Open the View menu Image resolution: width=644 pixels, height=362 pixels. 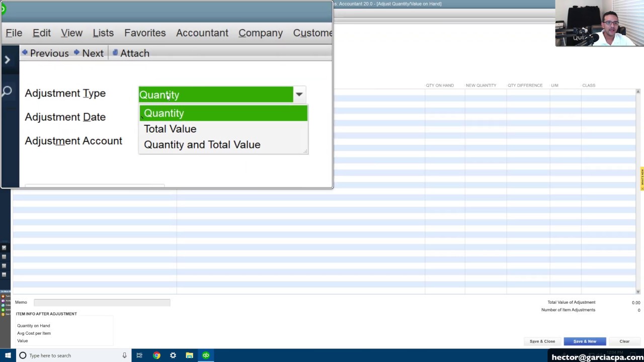tap(71, 33)
